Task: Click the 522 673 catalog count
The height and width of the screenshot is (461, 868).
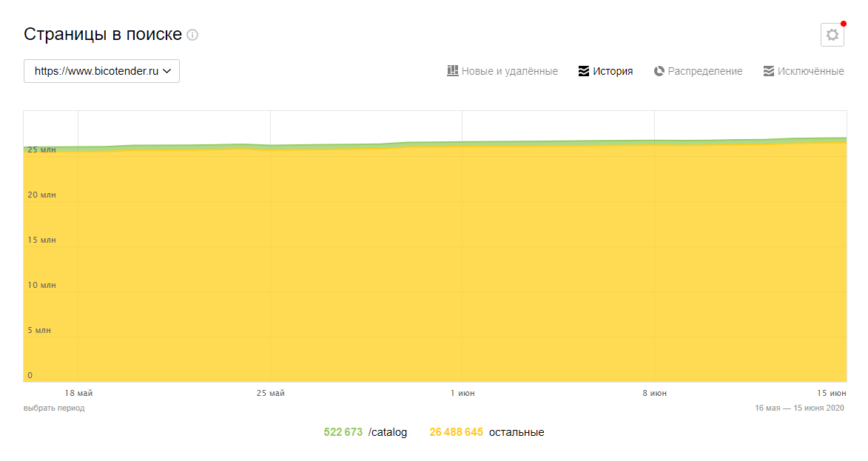Action: click(343, 432)
